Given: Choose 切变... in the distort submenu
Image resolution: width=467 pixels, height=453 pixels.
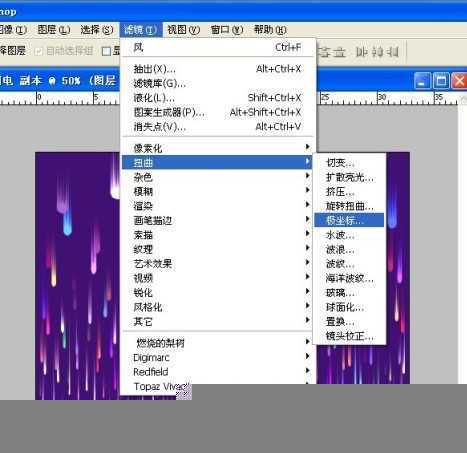Looking at the screenshot, I should (349, 163).
